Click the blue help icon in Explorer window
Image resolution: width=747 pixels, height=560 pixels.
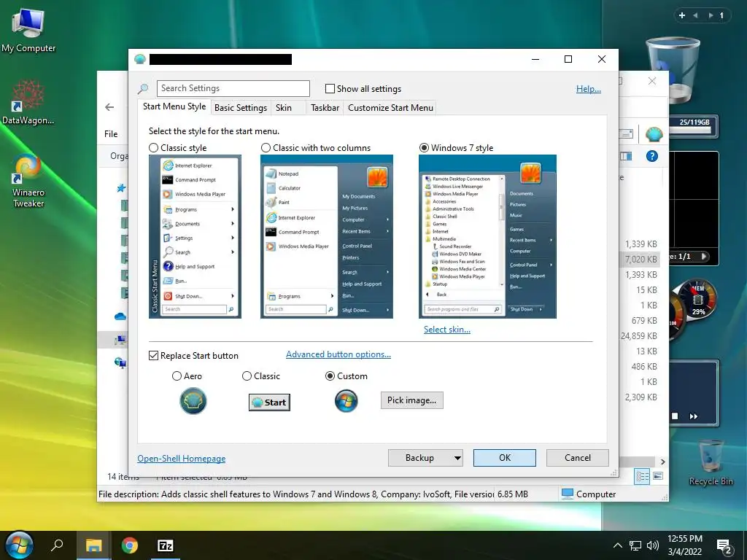pyautogui.click(x=651, y=156)
